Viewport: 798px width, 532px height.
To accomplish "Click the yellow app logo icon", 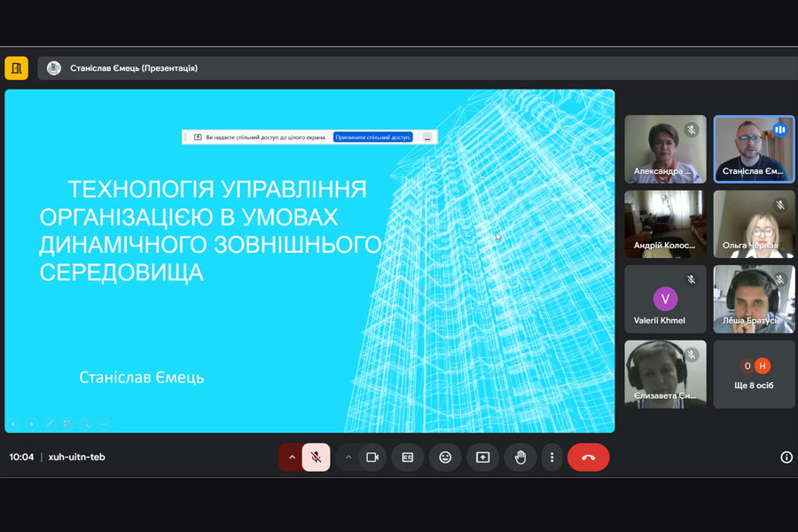I will [x=16, y=68].
